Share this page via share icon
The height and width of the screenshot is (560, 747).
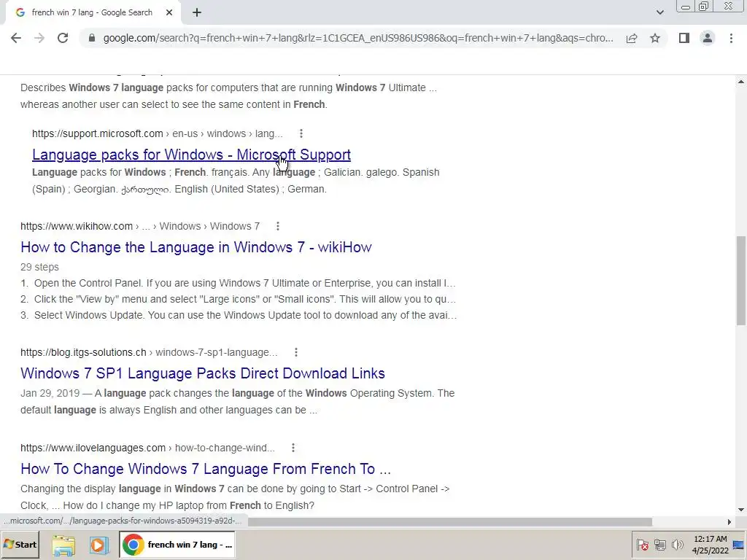click(x=632, y=38)
